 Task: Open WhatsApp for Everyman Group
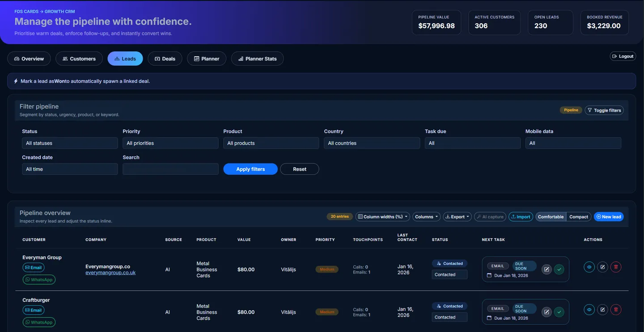pos(39,280)
